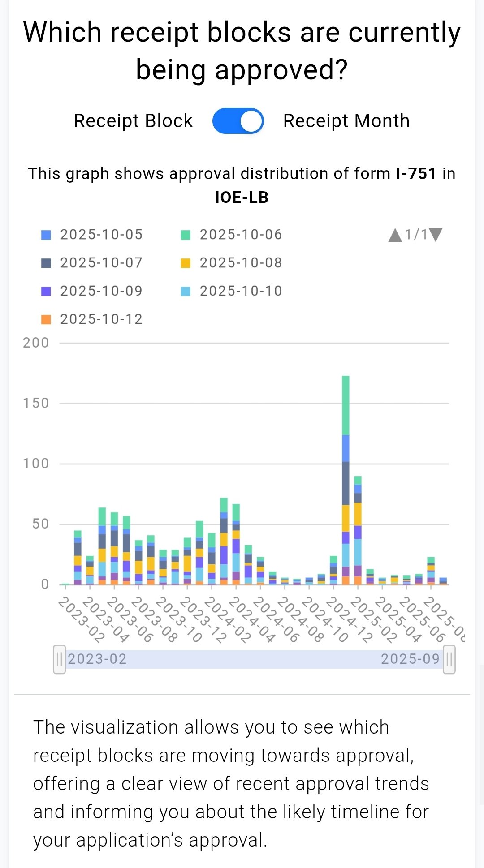Click the 2025-10-12 orange legend icon
Image resolution: width=484 pixels, height=868 pixels.
[x=46, y=319]
